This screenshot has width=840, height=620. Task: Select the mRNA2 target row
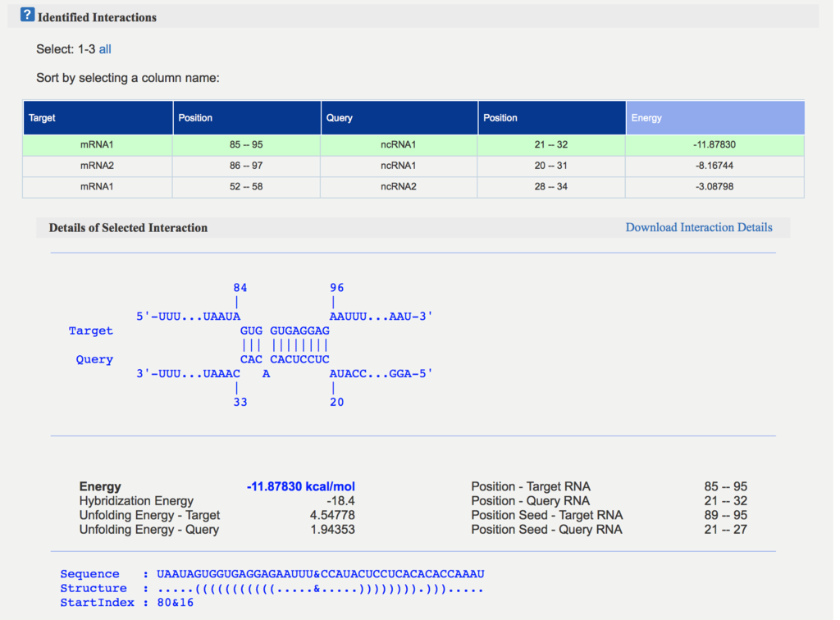[413, 166]
